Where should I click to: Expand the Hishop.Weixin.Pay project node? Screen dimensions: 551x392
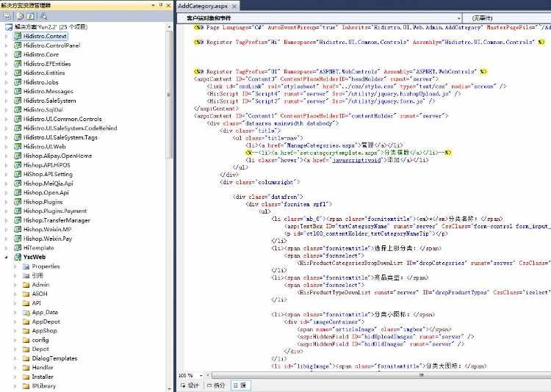(6, 239)
